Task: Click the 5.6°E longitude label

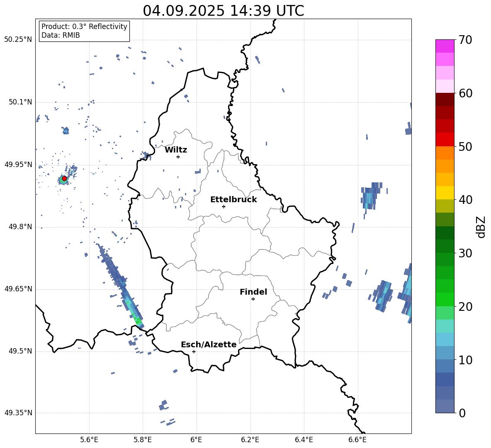Action: pyautogui.click(x=89, y=440)
